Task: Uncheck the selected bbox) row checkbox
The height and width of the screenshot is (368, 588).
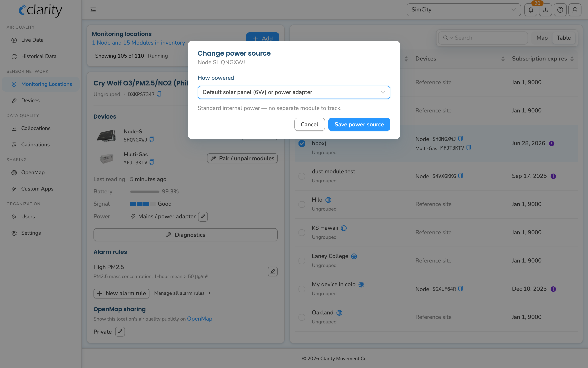Action: (302, 143)
